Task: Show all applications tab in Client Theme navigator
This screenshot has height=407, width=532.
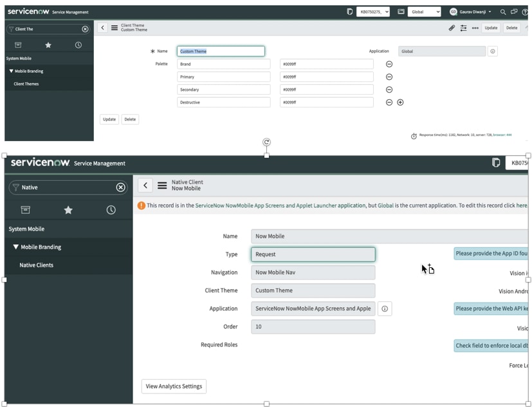Action: (18, 45)
